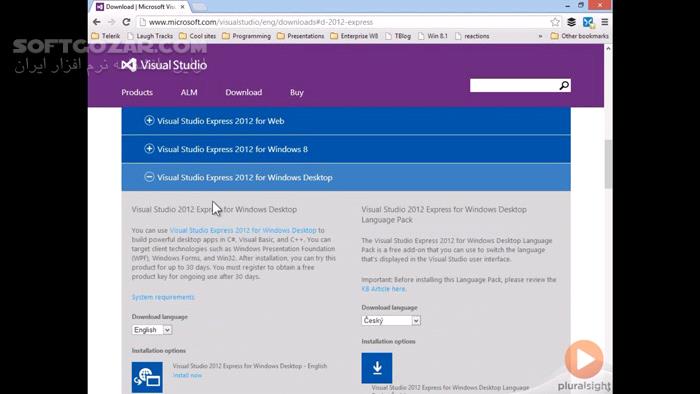Image resolution: width=700 pixels, height=394 pixels.
Task: Open the KB Article here link
Action: pos(383,289)
